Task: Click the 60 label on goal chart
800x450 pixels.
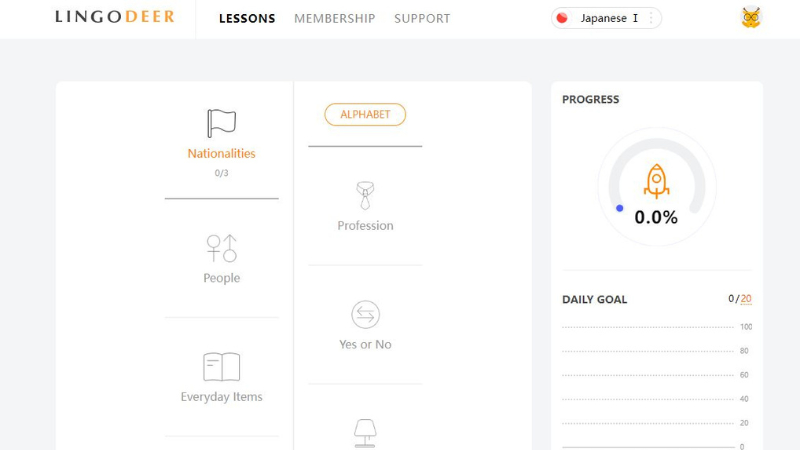Action: tap(744, 375)
